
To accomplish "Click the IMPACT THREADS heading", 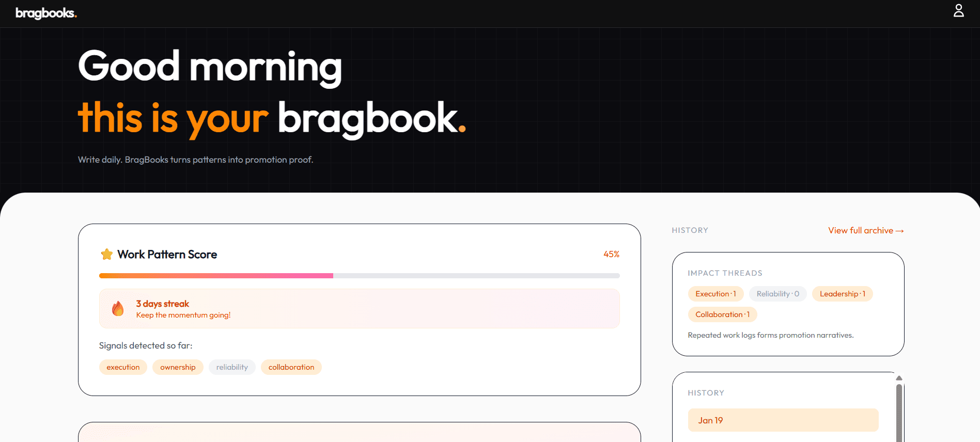I will click(x=725, y=273).
